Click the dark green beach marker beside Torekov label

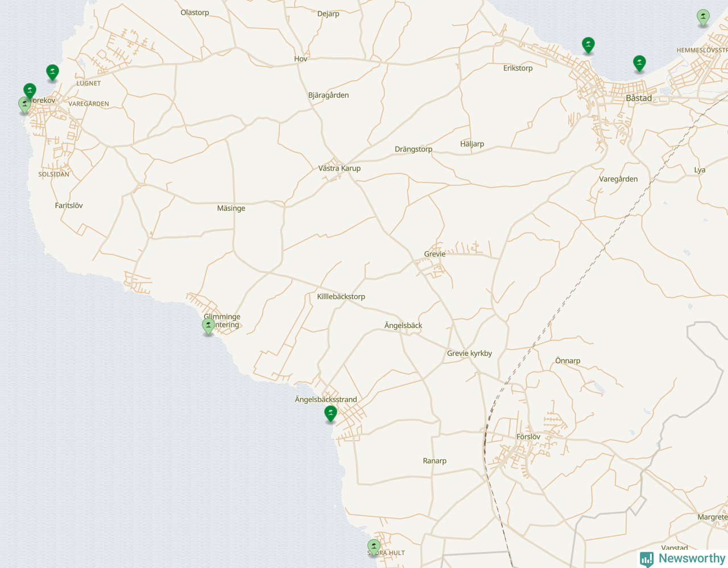click(x=30, y=91)
